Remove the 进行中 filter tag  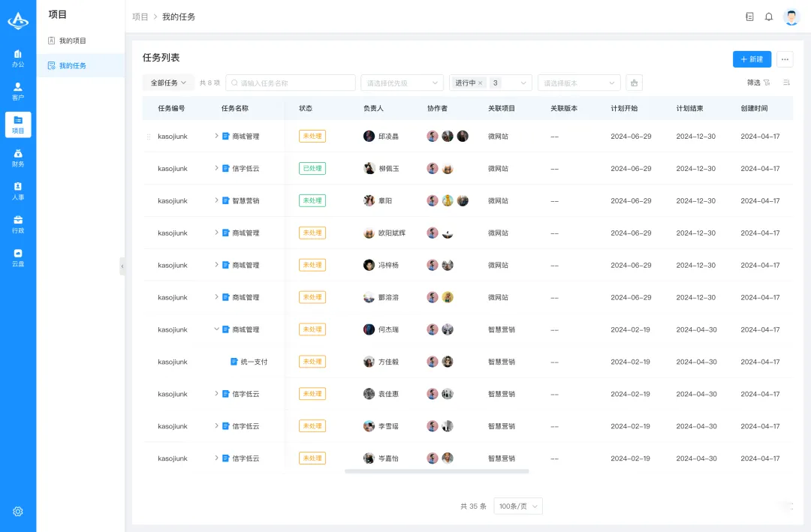click(x=481, y=83)
